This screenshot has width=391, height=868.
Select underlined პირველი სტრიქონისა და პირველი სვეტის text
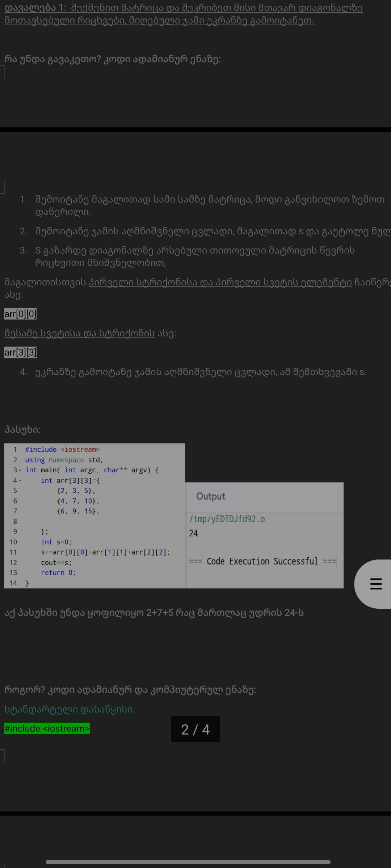(220, 282)
